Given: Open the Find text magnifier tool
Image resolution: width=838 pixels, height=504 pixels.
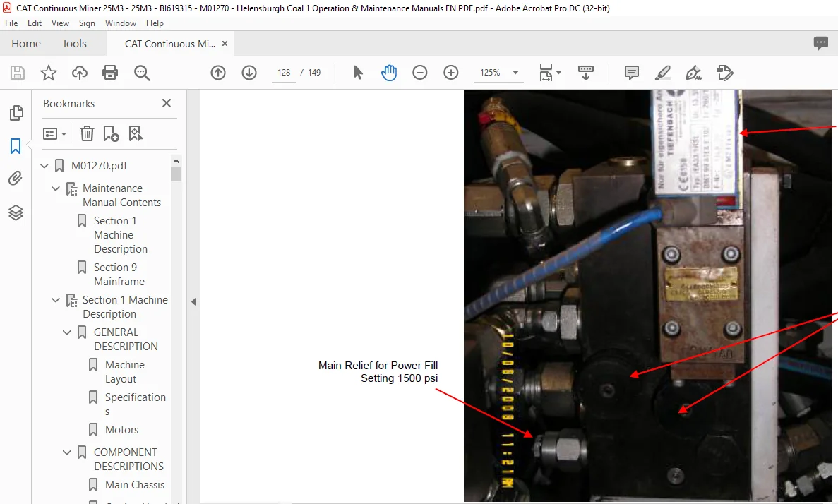Looking at the screenshot, I should click(x=142, y=73).
